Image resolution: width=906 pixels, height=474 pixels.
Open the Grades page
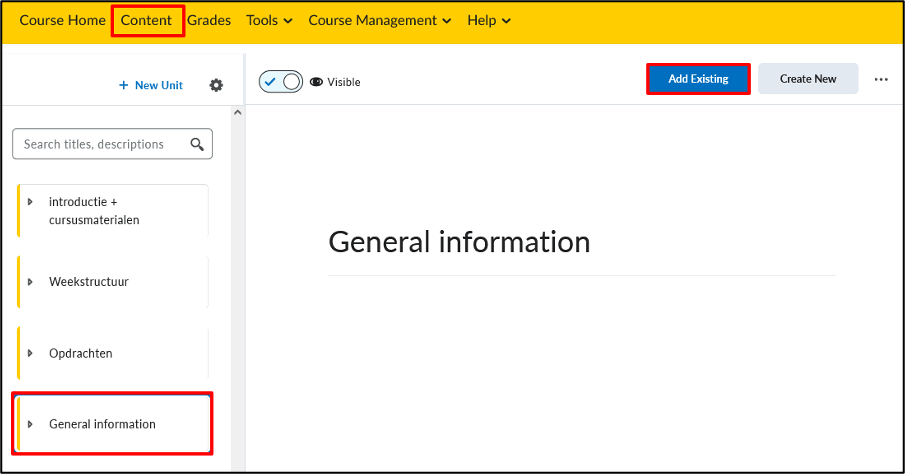tap(209, 20)
